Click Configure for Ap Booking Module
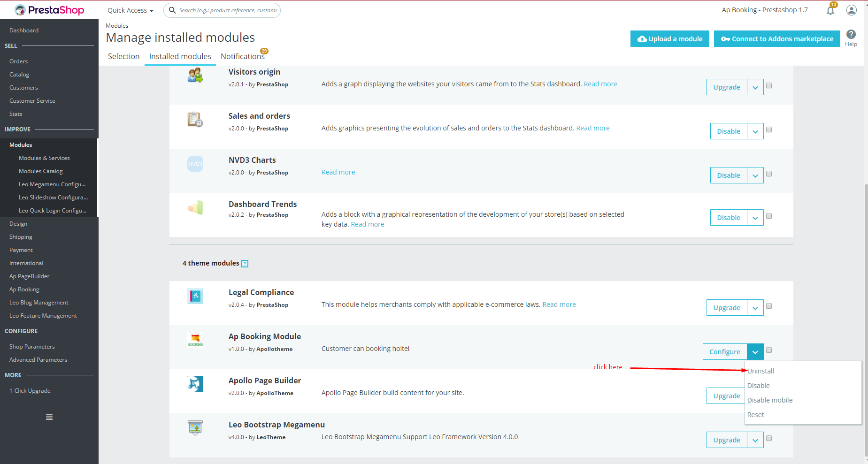This screenshot has height=464, width=868. pyautogui.click(x=725, y=352)
